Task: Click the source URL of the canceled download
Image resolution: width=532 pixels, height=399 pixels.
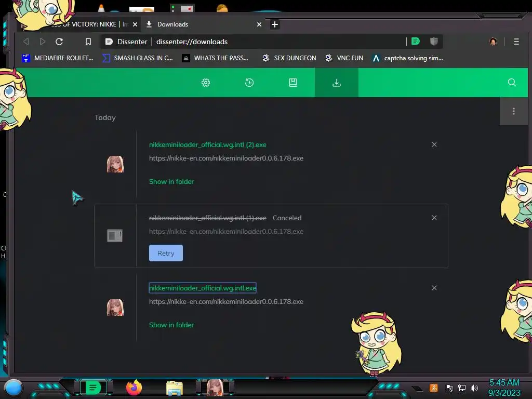Action: pyautogui.click(x=227, y=231)
